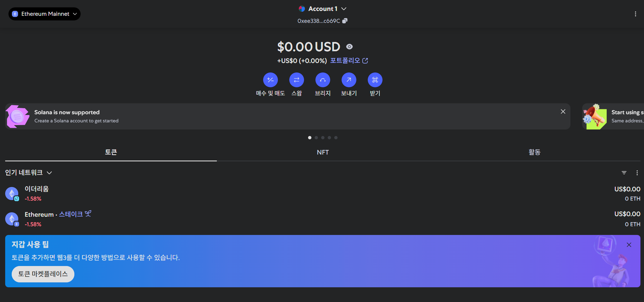Open the Receive (받기) QR icon
This screenshot has width=644, height=302.
[375, 80]
